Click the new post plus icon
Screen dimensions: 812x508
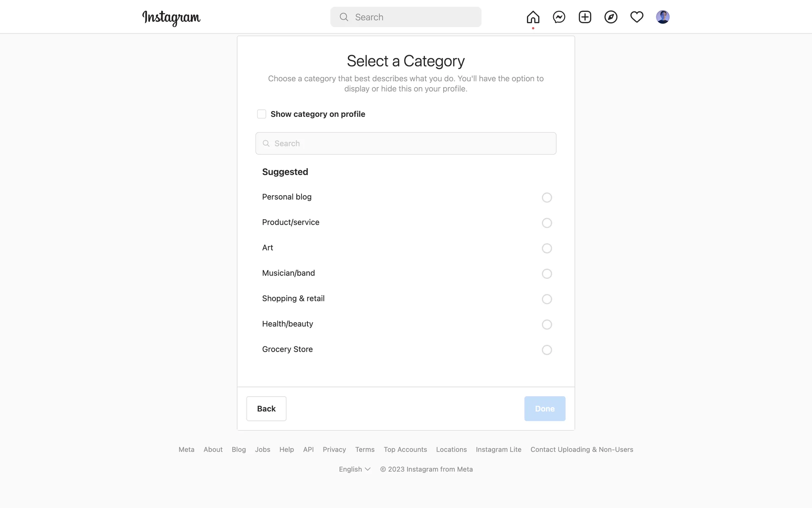585,17
